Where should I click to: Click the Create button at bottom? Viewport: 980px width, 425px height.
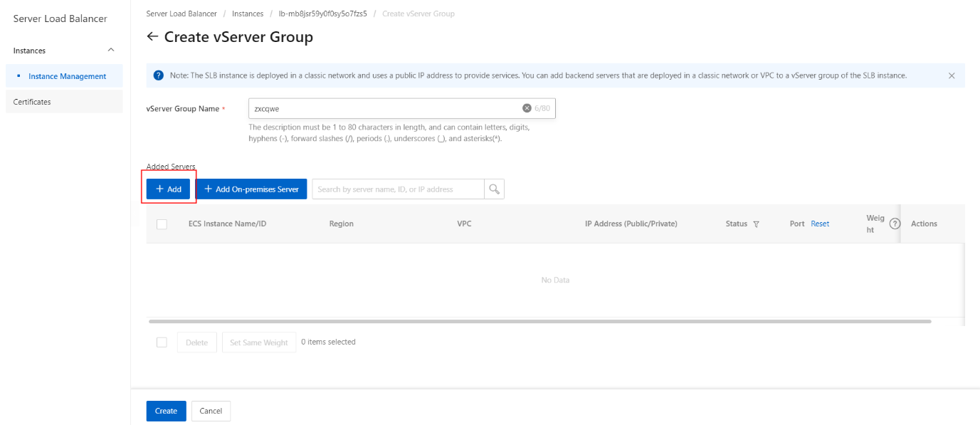167,411
